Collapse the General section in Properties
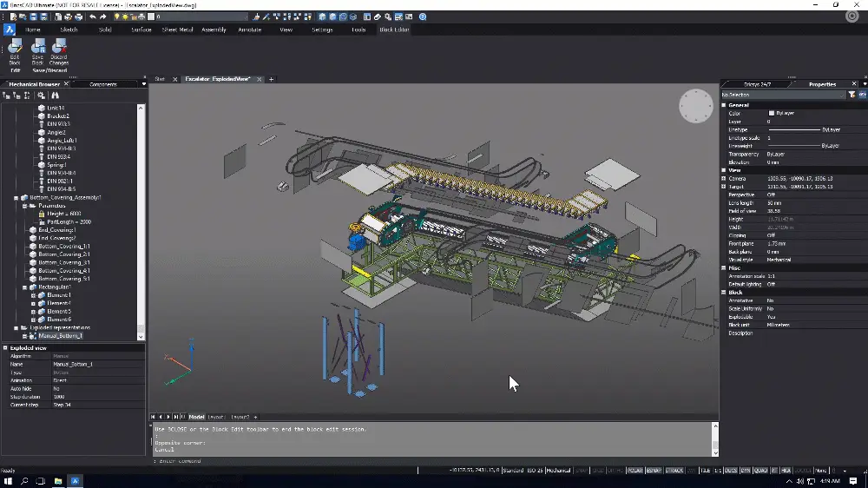 coord(725,105)
